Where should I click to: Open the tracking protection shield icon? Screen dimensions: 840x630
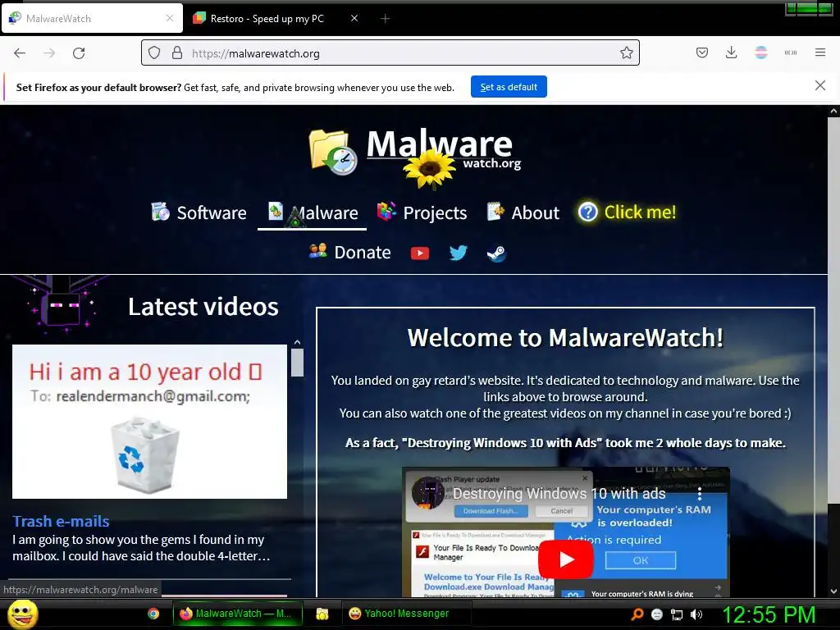(154, 53)
